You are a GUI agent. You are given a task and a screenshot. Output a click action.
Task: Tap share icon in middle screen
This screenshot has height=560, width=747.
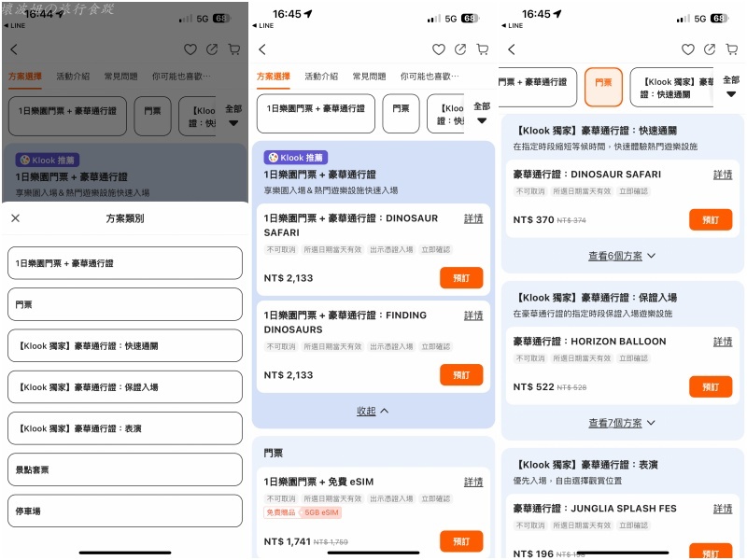(x=460, y=49)
